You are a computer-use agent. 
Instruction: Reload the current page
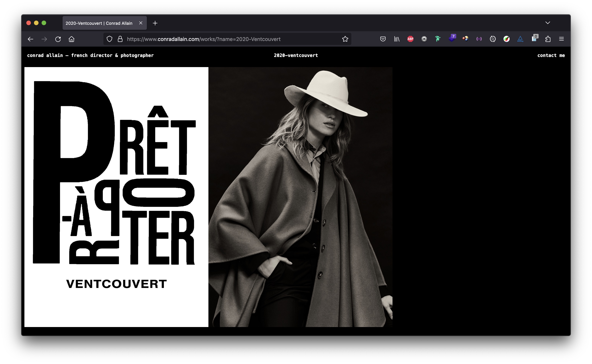pos(58,39)
